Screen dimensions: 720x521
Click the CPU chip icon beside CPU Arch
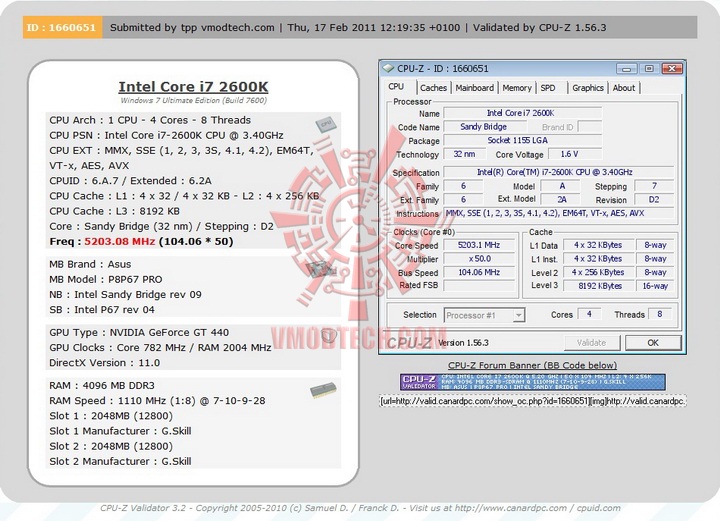coord(326,124)
